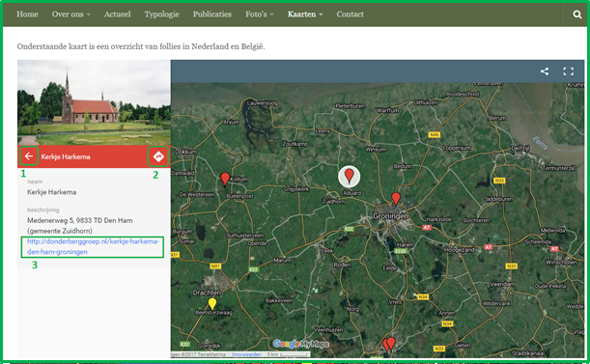Click the Dokkum label on the map
This screenshot has height=364, width=590.
point(185,152)
